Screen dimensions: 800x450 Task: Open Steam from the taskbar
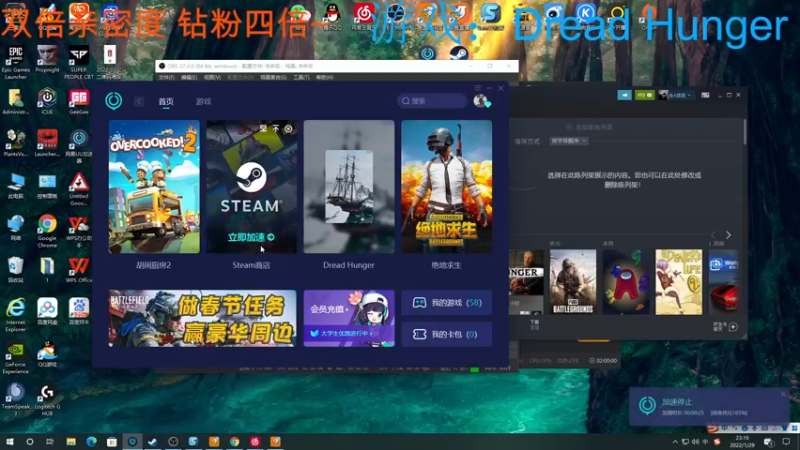pyautogui.click(x=152, y=441)
